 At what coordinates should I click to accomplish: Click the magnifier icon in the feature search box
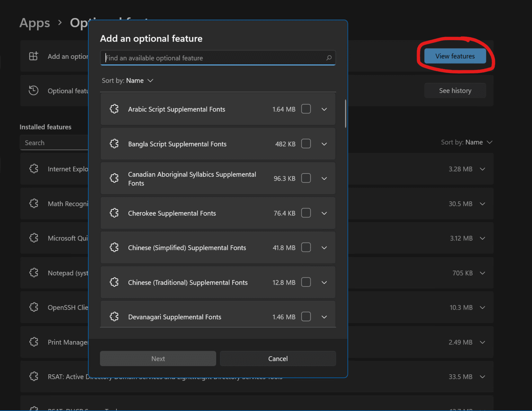[x=329, y=58]
